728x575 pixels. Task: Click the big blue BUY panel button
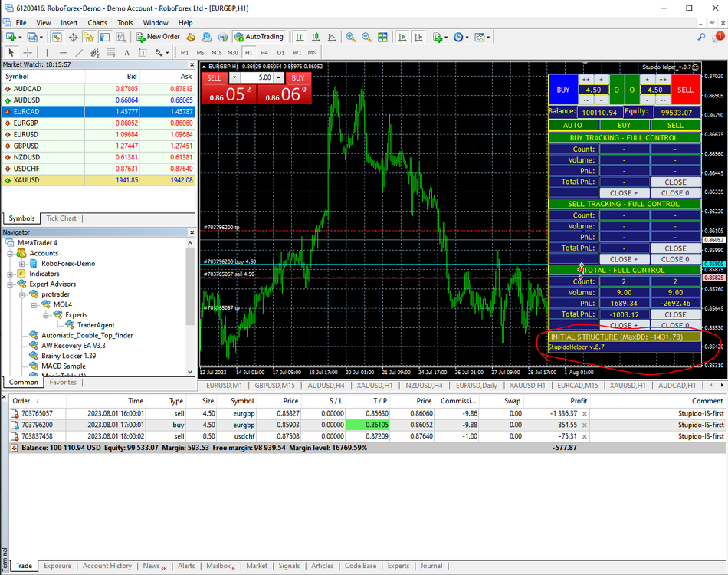[562, 90]
